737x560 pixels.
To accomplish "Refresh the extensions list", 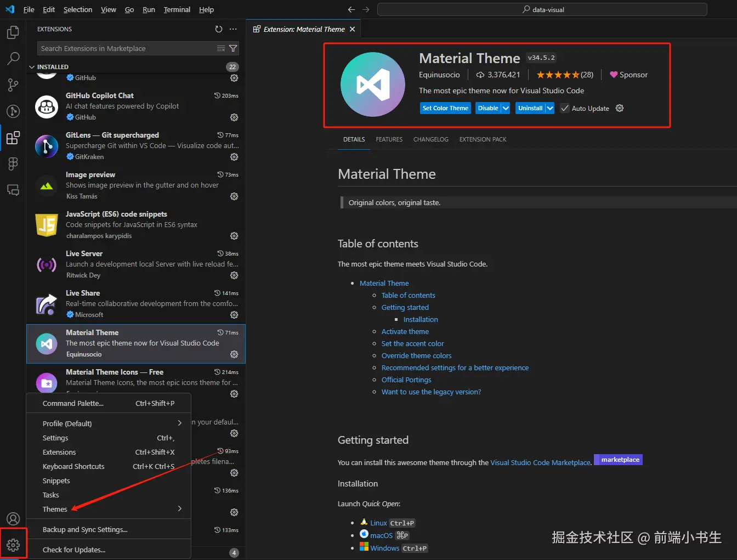I will (x=219, y=29).
